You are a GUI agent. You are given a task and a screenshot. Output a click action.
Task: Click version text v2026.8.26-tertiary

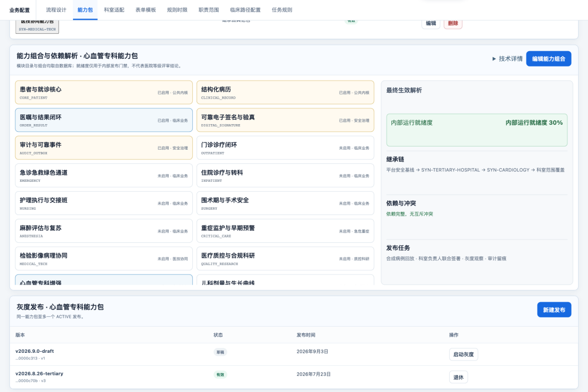point(39,373)
